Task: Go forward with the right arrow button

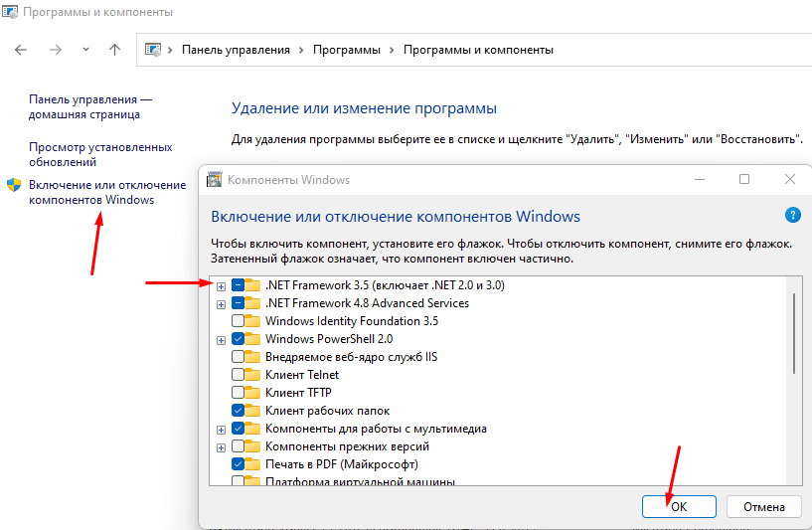Action: coord(56,50)
